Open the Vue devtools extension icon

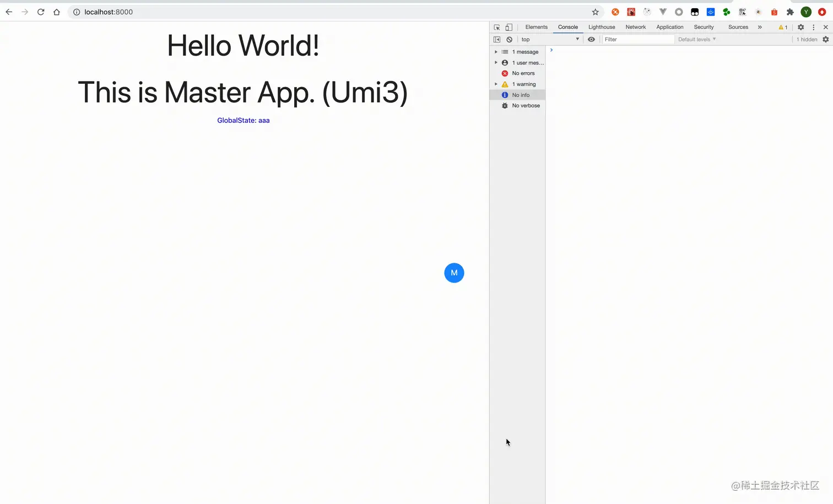coord(663,12)
